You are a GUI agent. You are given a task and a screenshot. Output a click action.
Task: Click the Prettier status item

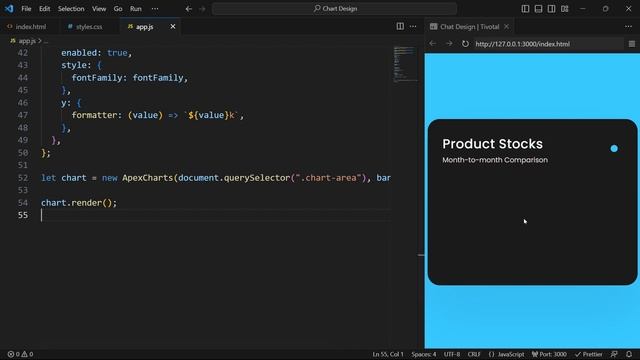click(588, 354)
